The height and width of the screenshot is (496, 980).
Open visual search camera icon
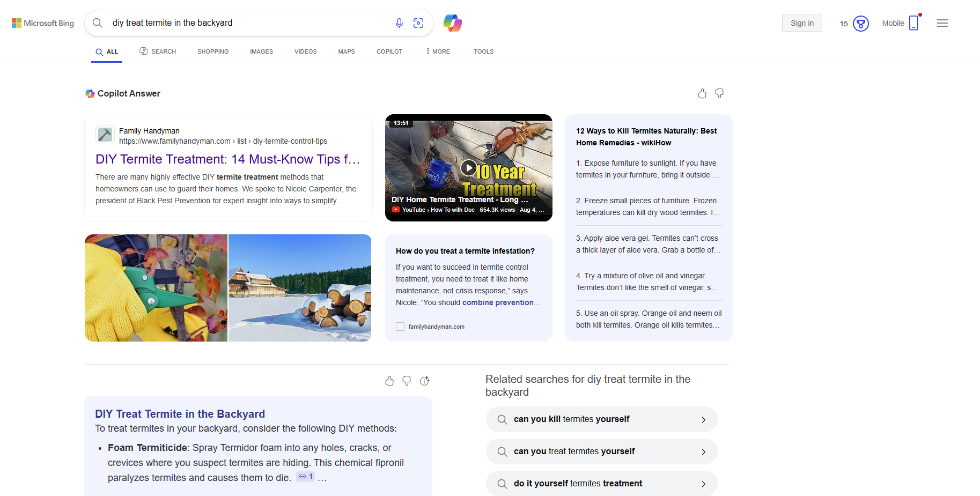(x=418, y=23)
